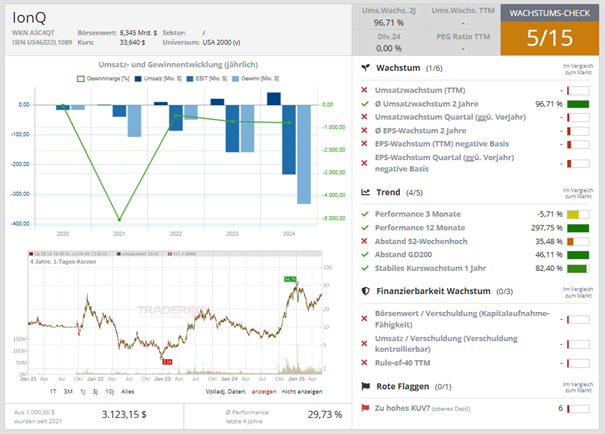Click the Ums.Wachs. TTM cell
Screen dimensions: 605x434
click(463, 17)
